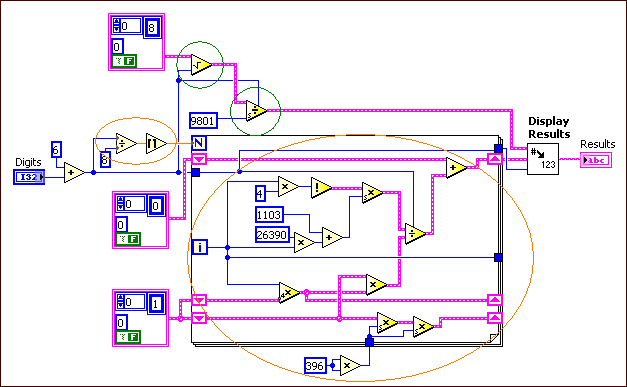Screen dimensions: 627x387
Task: Click the output tunnel wired from i
Action: click(x=498, y=257)
